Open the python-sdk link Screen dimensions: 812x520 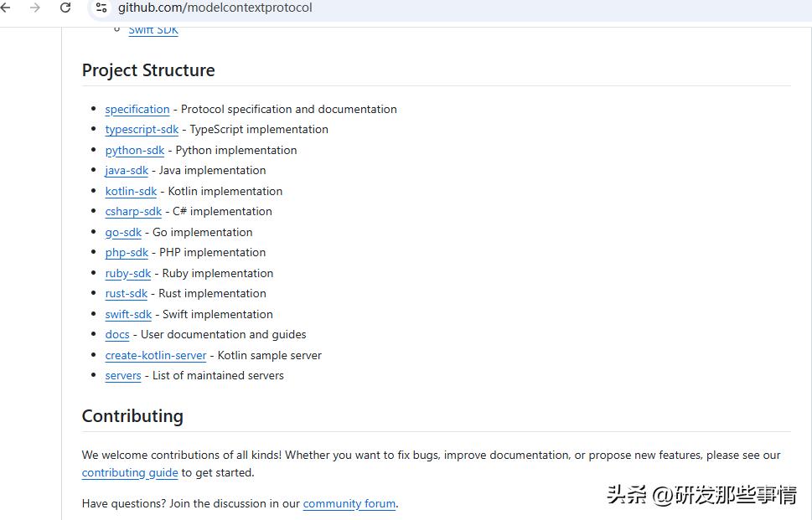135,151
